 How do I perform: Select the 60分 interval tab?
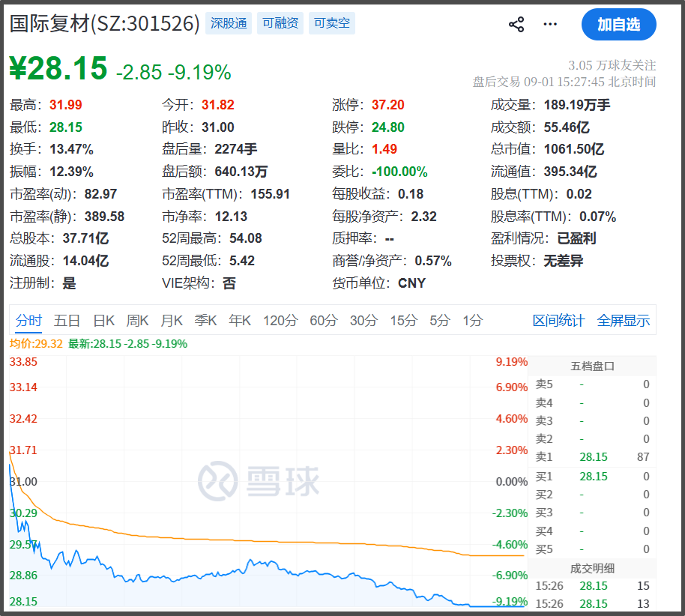[x=324, y=321]
